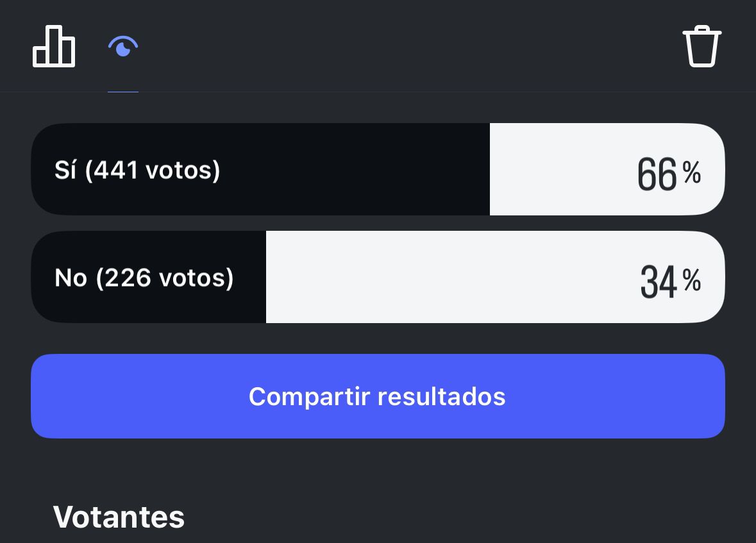
Task: Select the eye viewers tab
Action: click(123, 46)
